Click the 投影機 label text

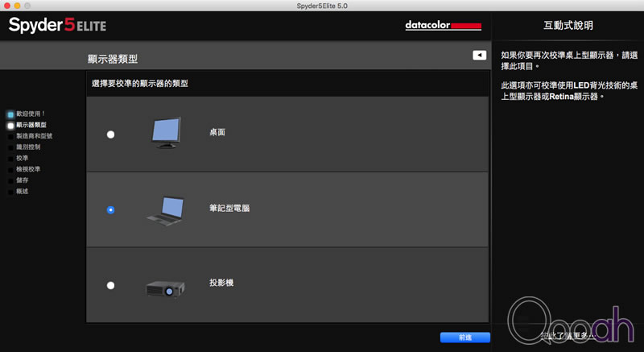point(221,283)
